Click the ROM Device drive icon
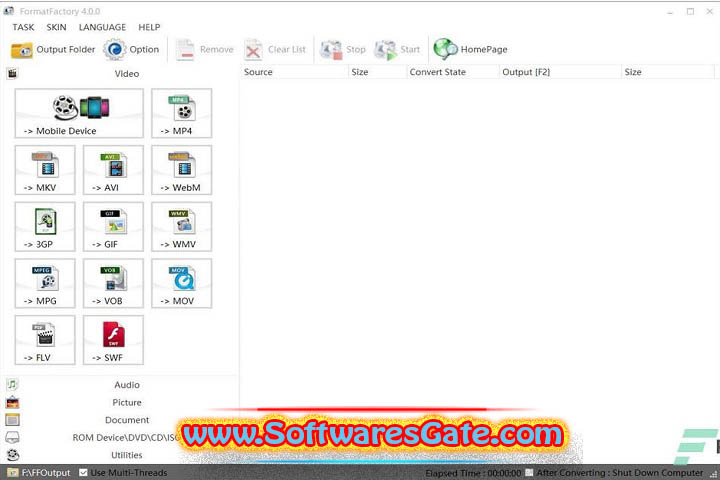The height and width of the screenshot is (480, 720). pyautogui.click(x=12, y=437)
